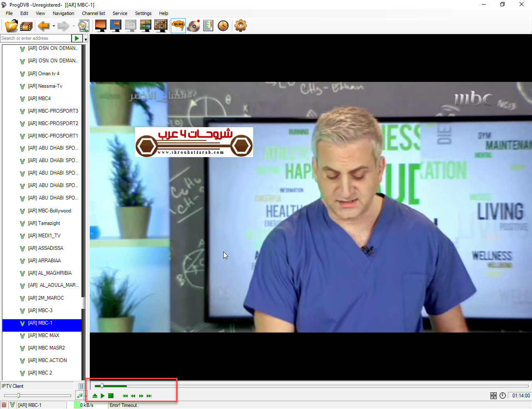Viewport: 532px width, 409px height.
Task: Open the scheduler clock icon in toolbar
Action: [x=223, y=26]
